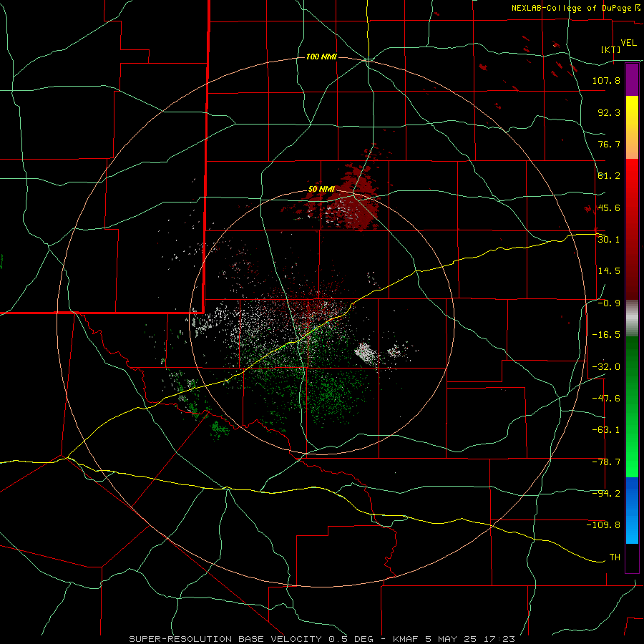Image resolution: width=644 pixels, height=644 pixels.
Task: Click the VEL legend title
Action: 628,43
